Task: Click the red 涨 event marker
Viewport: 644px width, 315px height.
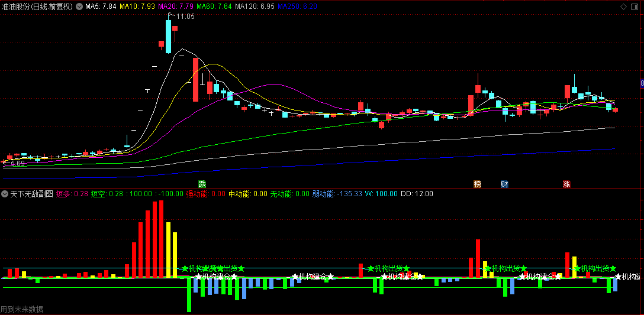Action: [x=567, y=184]
